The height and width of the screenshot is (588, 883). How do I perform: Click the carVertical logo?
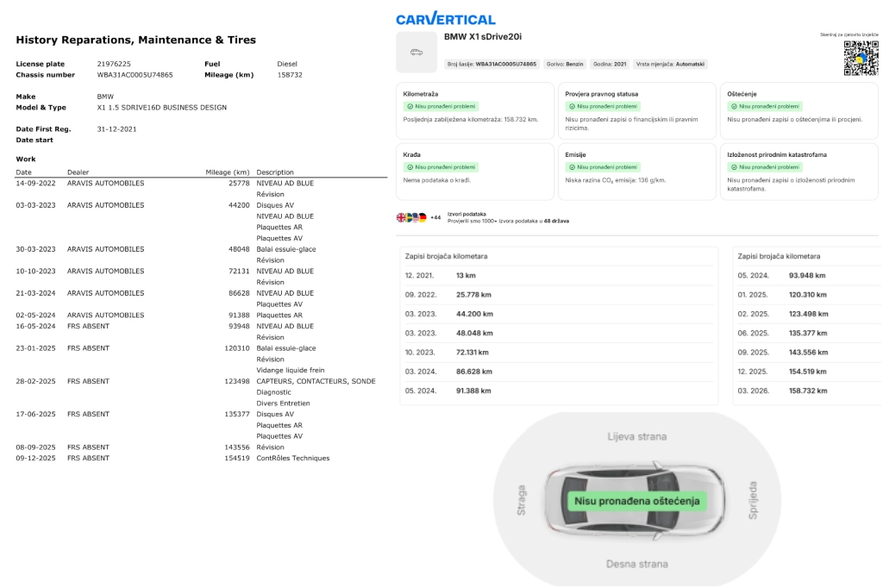pos(445,19)
